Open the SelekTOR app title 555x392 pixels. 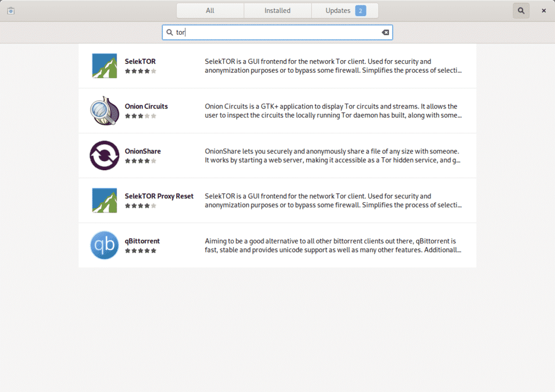coord(140,61)
